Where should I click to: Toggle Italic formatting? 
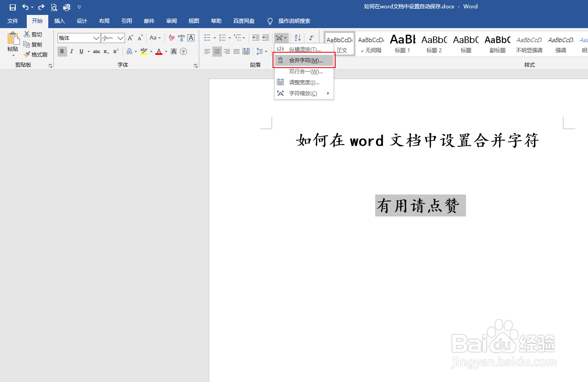(x=72, y=52)
